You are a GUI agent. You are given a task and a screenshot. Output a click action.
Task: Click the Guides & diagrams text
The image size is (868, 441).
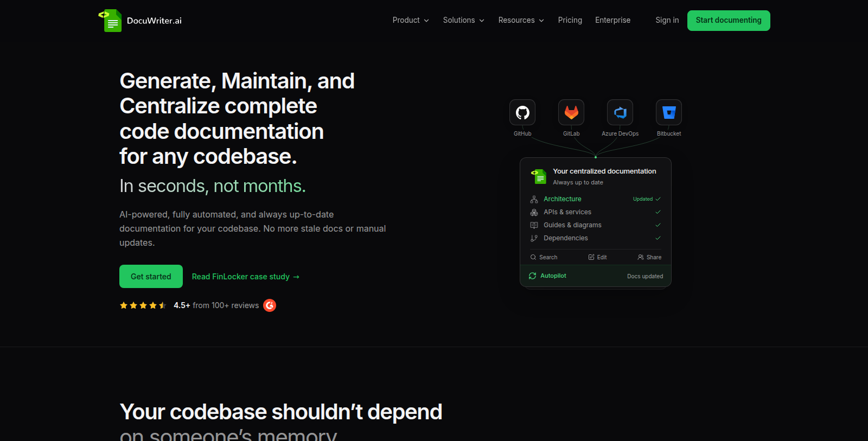572,225
